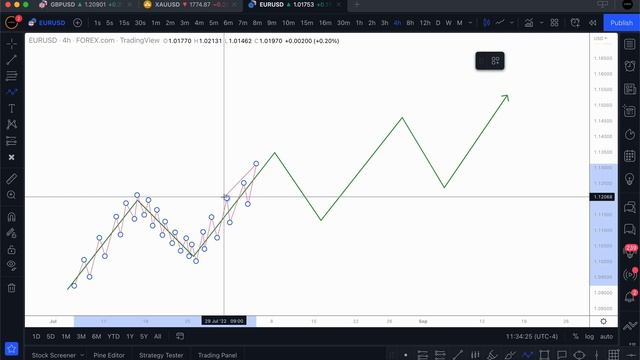Open the timezone 11:34:25 (UTC-4) menu
Viewport: 640px width, 360px height.
(x=532, y=337)
